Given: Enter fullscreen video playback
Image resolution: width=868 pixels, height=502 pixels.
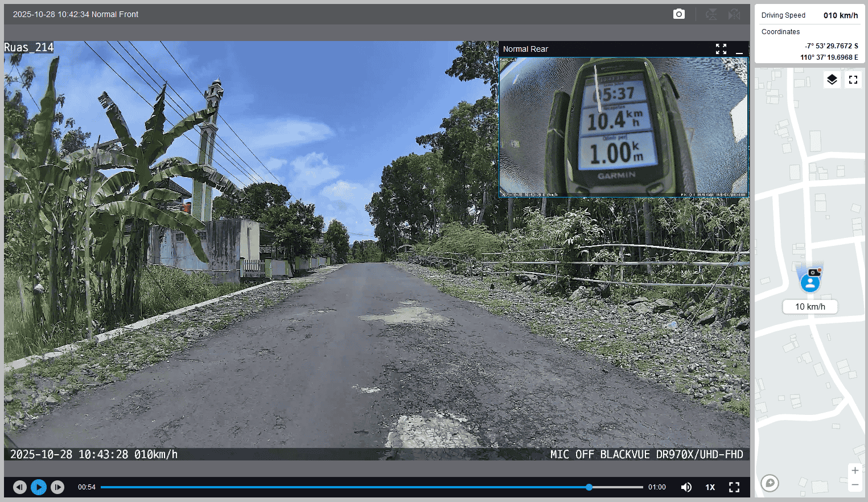Looking at the screenshot, I should click(734, 487).
